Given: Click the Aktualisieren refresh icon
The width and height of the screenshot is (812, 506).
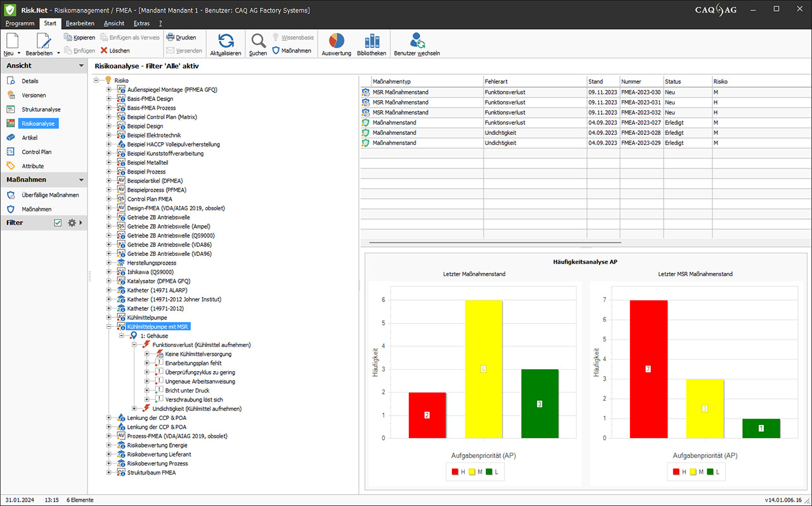Looking at the screenshot, I should (226, 41).
